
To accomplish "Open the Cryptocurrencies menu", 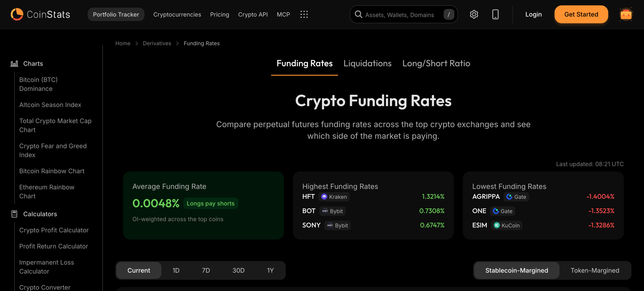I will click(177, 14).
